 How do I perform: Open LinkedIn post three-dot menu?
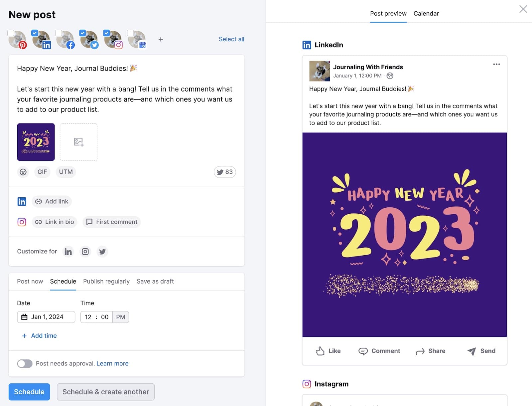pos(496,64)
